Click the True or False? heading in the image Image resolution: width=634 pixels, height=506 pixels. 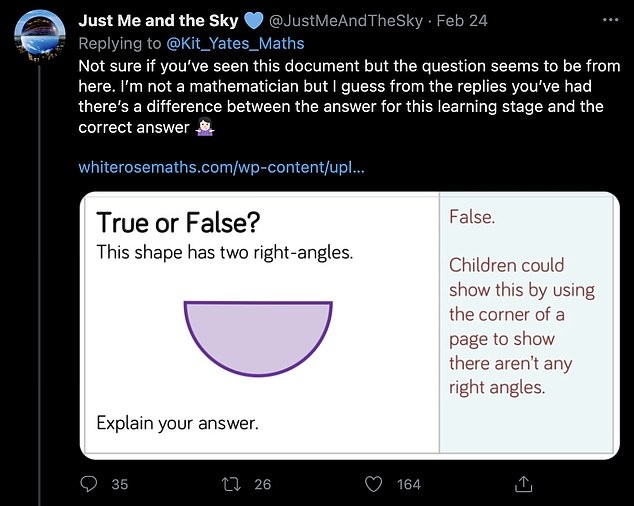point(177,222)
